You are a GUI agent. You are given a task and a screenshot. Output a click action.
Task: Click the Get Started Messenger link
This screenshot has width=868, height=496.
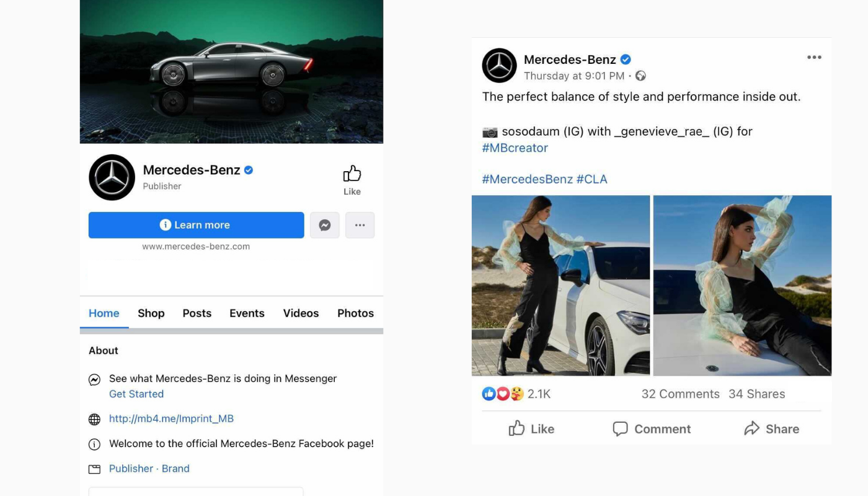136,394
